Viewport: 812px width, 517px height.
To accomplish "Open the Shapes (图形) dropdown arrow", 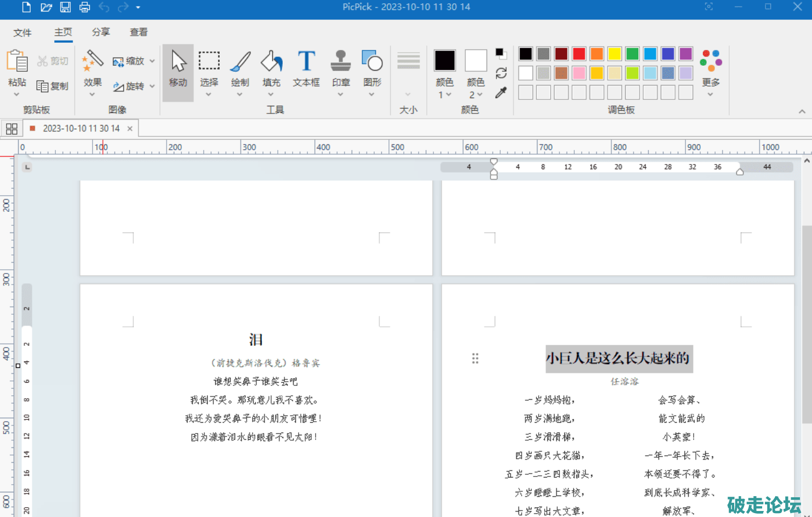I will pyautogui.click(x=371, y=95).
